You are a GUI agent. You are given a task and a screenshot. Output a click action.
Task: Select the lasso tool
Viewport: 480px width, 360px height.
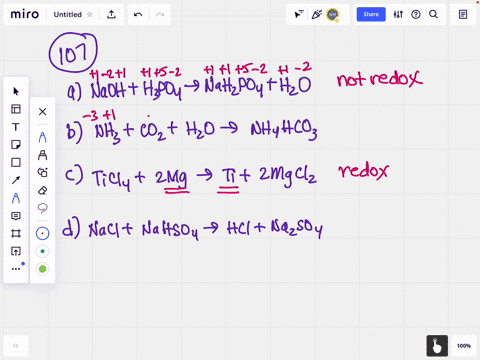42,208
